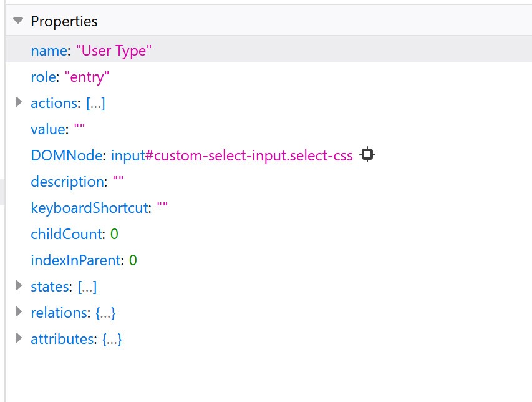Viewport: 532px width, 402px height.
Task: Click the attributes {...} object preview
Action: coord(112,339)
